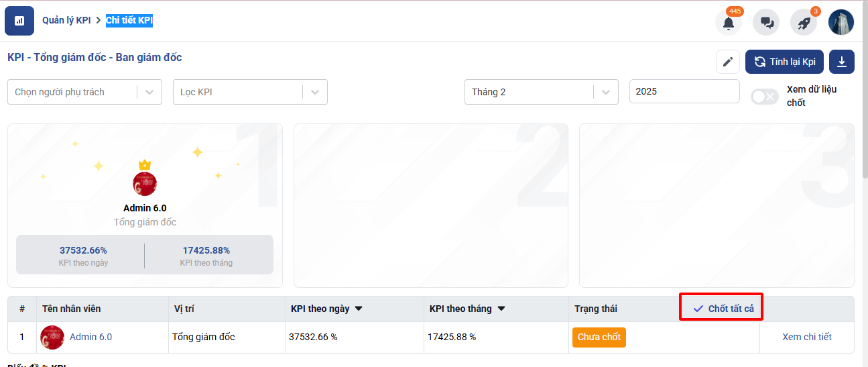This screenshot has height=367, width=868.
Task: Click the rocket icon in header
Action: coord(804,23)
